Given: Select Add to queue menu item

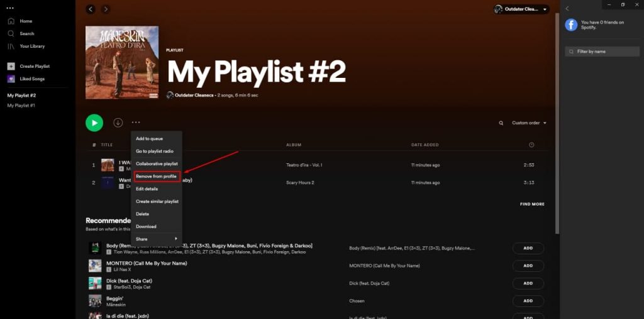Looking at the screenshot, I should 157,139.
